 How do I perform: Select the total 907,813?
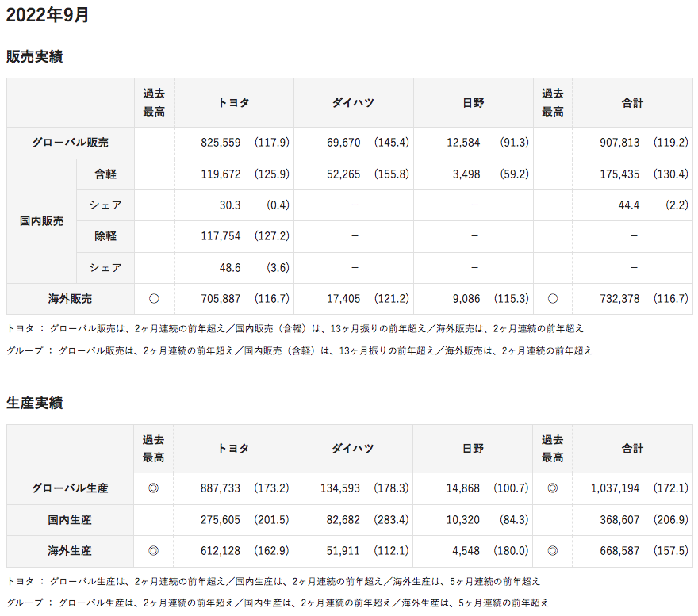pos(619,143)
